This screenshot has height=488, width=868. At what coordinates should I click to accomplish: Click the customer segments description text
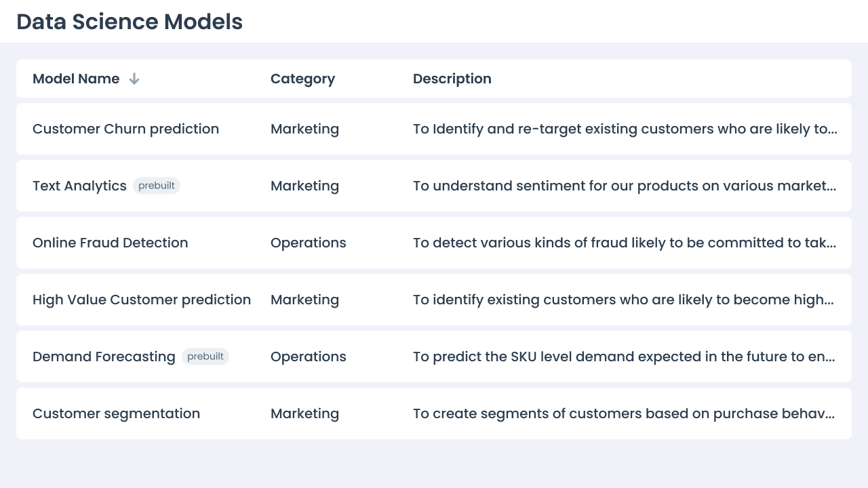pyautogui.click(x=624, y=413)
